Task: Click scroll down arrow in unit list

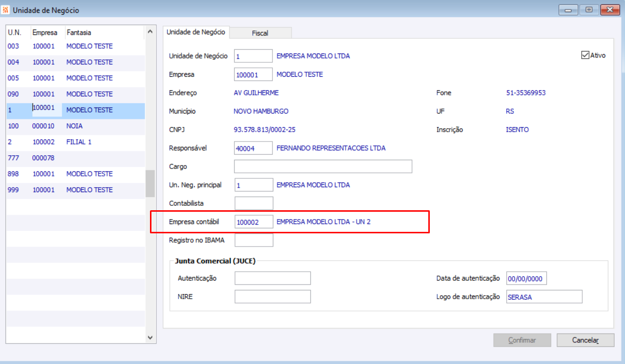Action: click(150, 337)
